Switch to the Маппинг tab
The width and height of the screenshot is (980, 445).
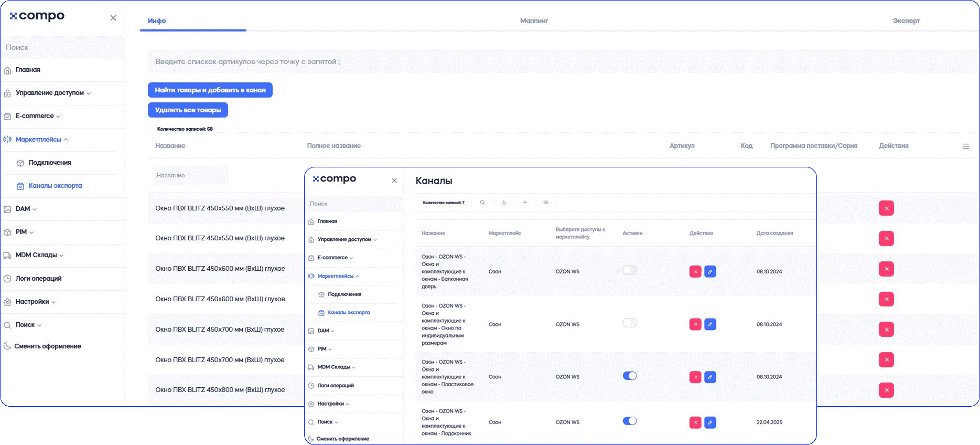[534, 21]
